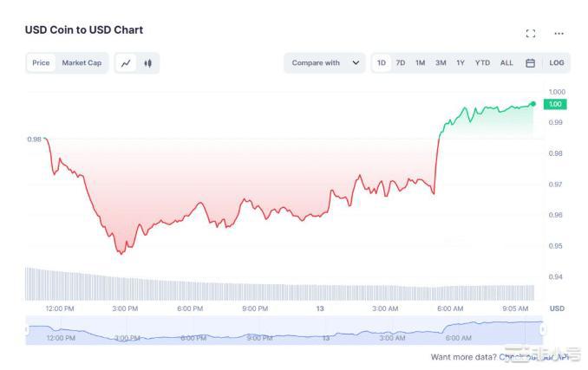The image size is (588, 370).
Task: Toggle chart to Price view
Action: tap(41, 63)
